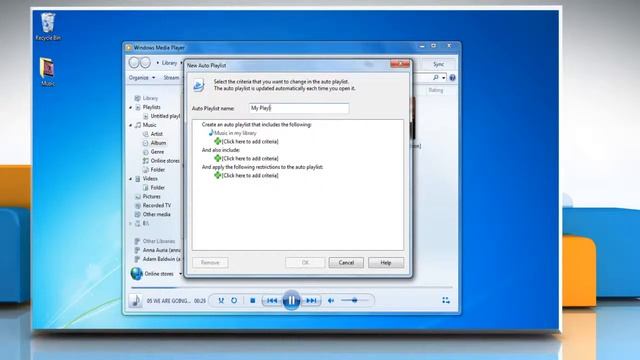Select Other media in navigation pane

(156, 214)
